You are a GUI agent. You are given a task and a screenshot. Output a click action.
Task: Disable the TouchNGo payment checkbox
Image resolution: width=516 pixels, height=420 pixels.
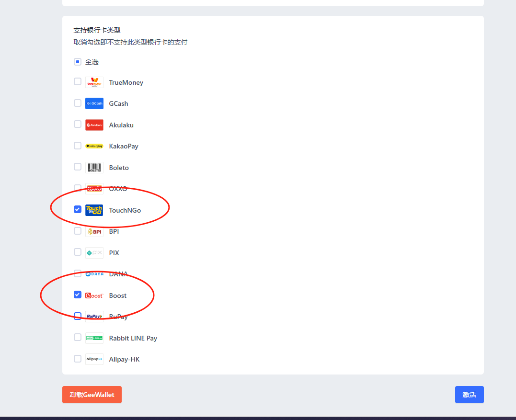[77, 209]
